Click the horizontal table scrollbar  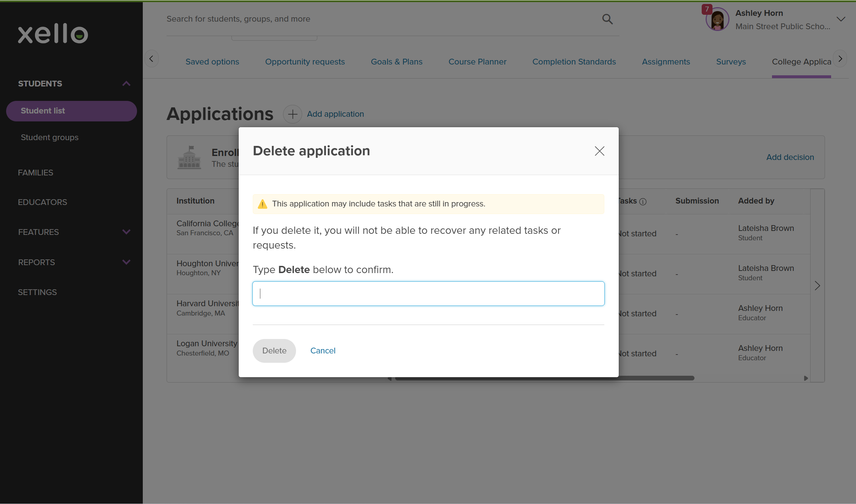(x=656, y=378)
